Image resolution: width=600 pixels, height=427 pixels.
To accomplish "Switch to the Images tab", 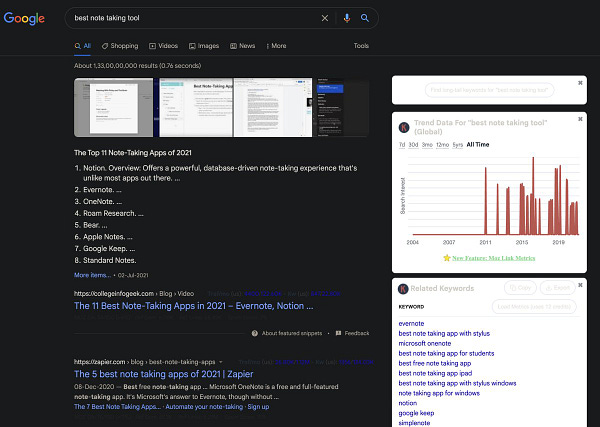I will pyautogui.click(x=204, y=46).
